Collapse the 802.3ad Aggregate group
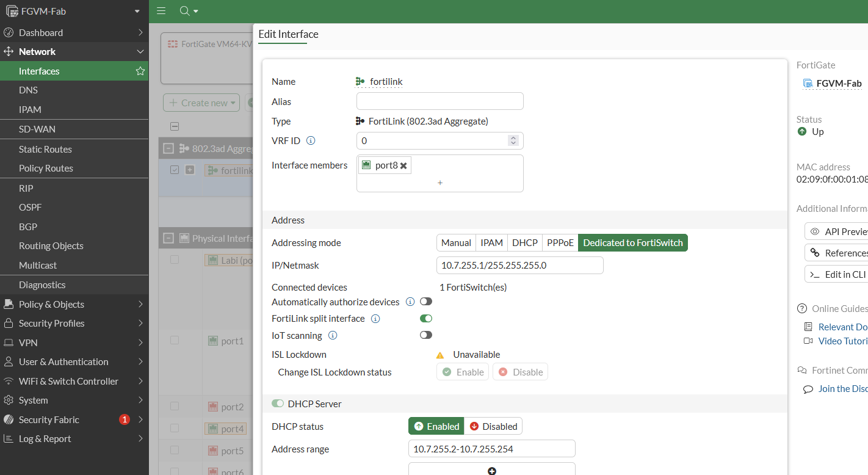 click(168, 148)
